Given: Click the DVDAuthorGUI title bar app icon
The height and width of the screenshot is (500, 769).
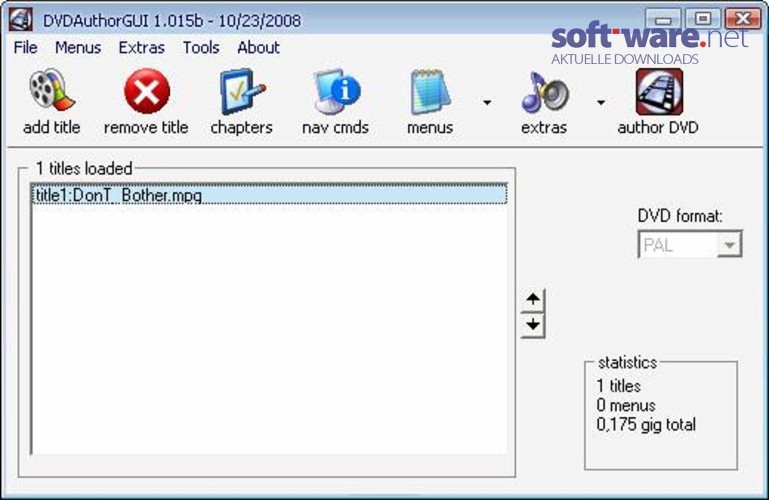Looking at the screenshot, I should pos(21,21).
